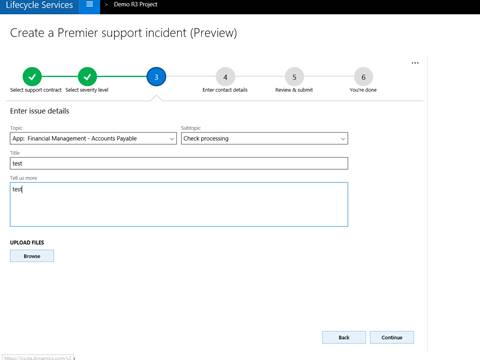Open the Check processing subtopic combo box

(x=264, y=139)
